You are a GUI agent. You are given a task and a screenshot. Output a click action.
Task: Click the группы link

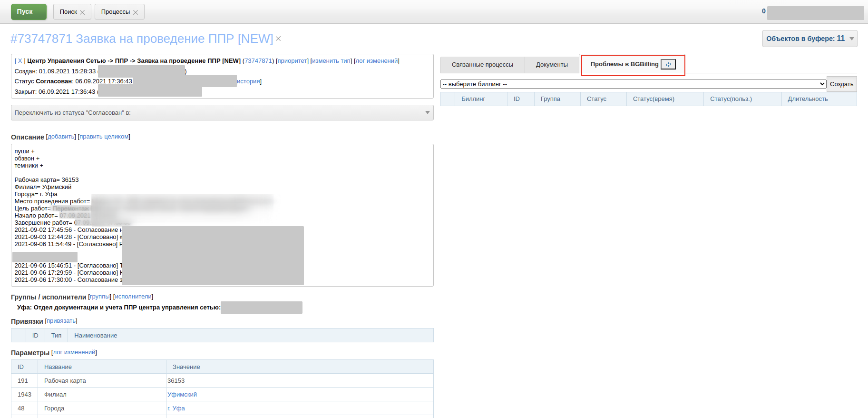pos(99,297)
